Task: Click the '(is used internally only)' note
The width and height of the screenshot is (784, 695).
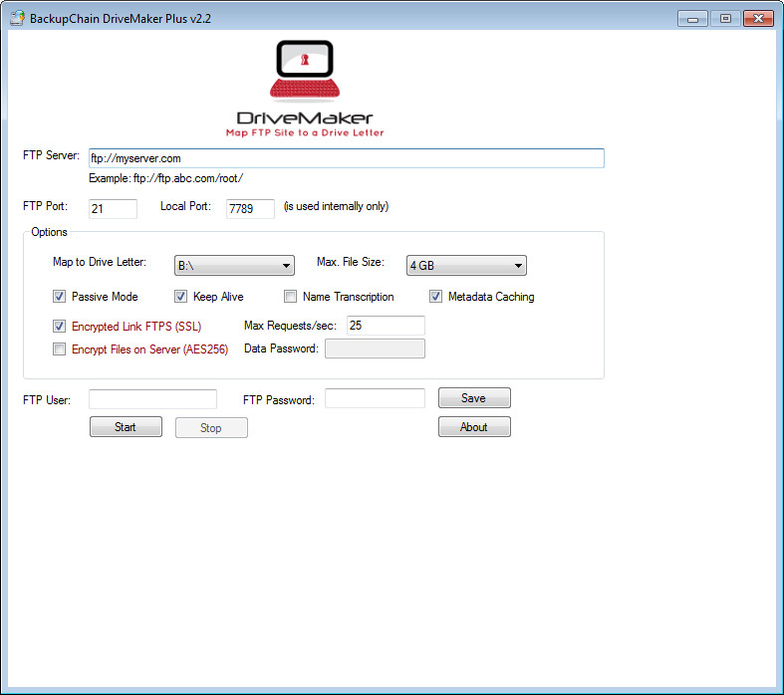Action: pos(336,206)
